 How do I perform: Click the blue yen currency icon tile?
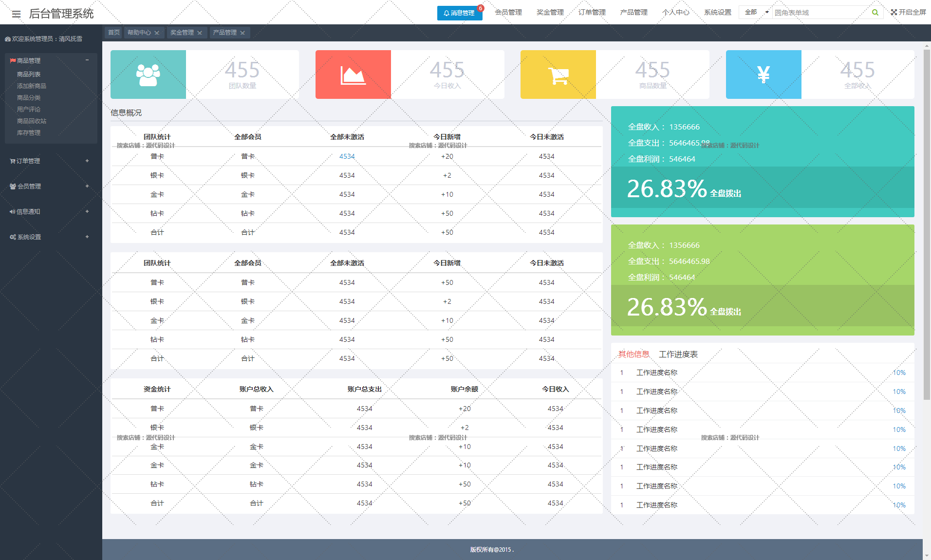tap(763, 75)
